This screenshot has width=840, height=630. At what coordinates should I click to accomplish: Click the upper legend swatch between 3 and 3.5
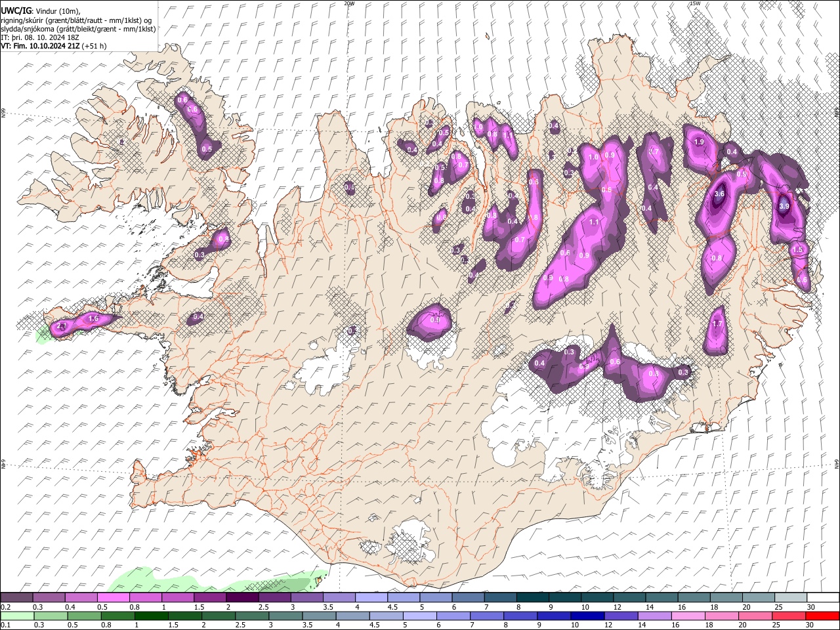306,598
